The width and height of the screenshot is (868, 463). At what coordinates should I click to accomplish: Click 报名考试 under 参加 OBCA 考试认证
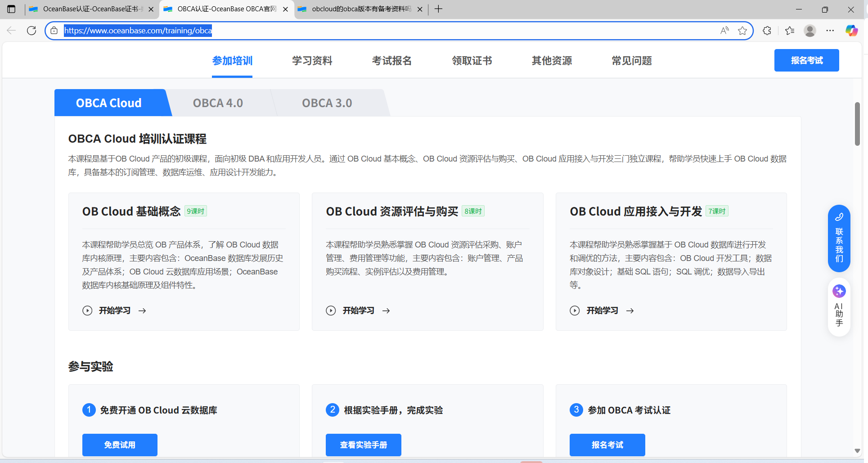(x=607, y=445)
